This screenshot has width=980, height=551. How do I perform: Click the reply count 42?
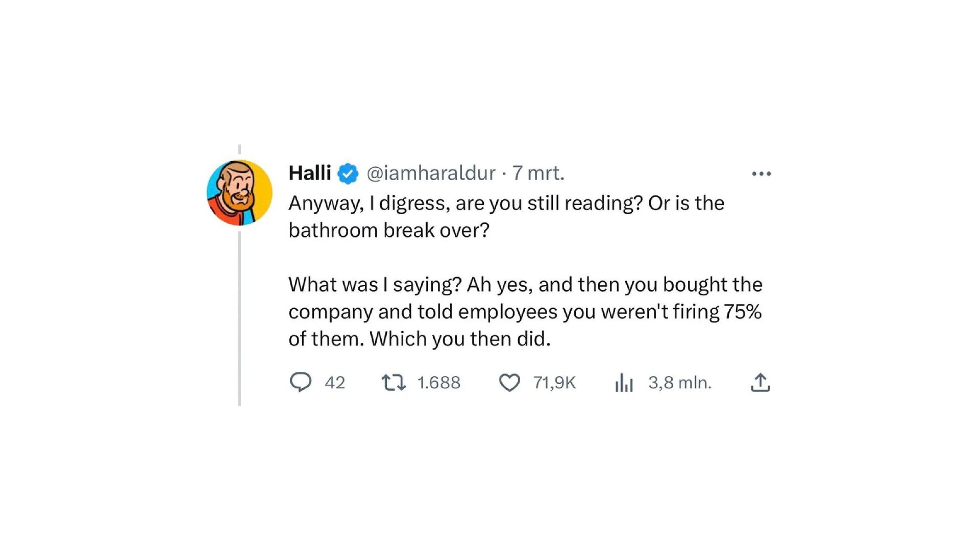335,383
